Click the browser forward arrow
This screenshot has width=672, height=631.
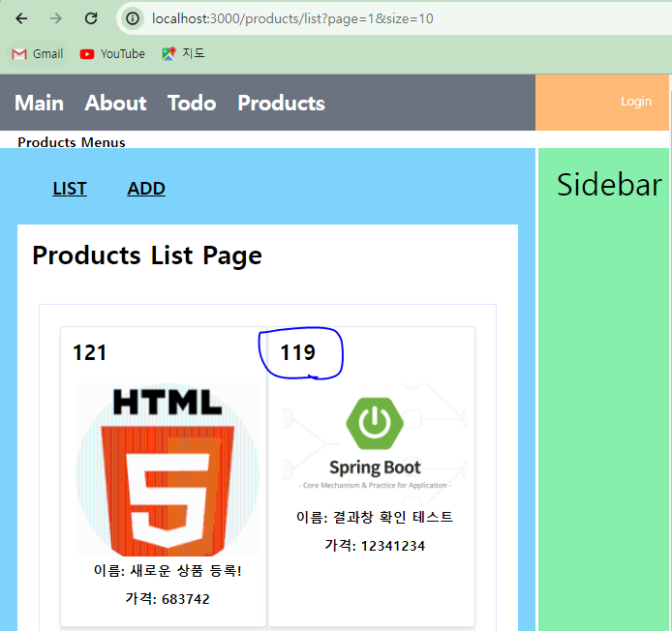[x=56, y=18]
